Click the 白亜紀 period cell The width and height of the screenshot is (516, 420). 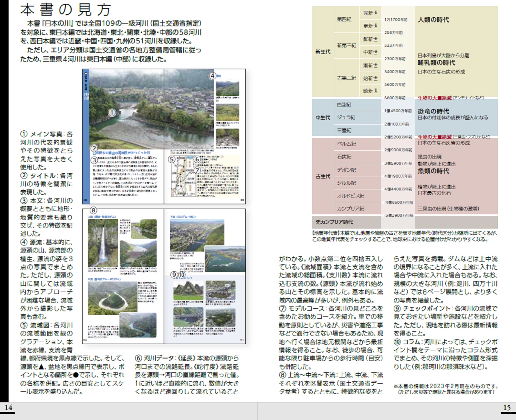click(x=357, y=105)
